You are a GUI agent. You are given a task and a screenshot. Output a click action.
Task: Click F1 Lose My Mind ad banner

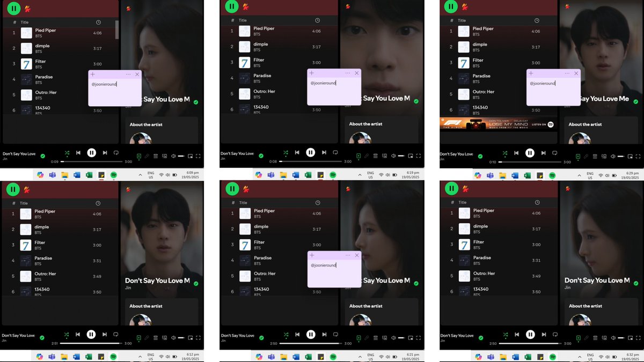click(497, 124)
